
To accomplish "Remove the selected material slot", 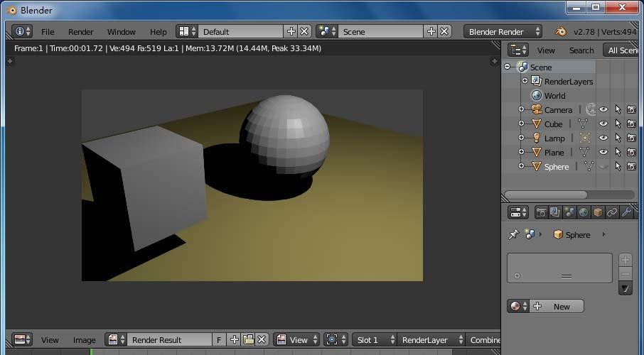I will [x=625, y=274].
